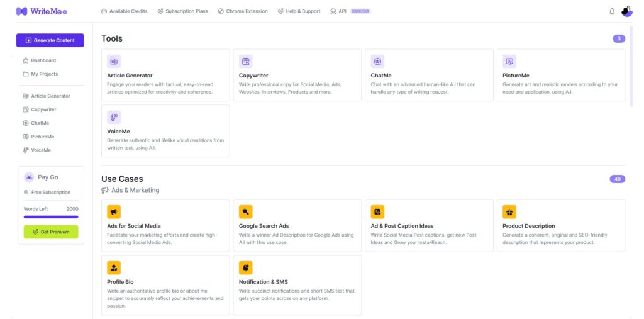This screenshot has height=319, width=644.
Task: Click the WriteMe logo
Action: [x=42, y=11]
